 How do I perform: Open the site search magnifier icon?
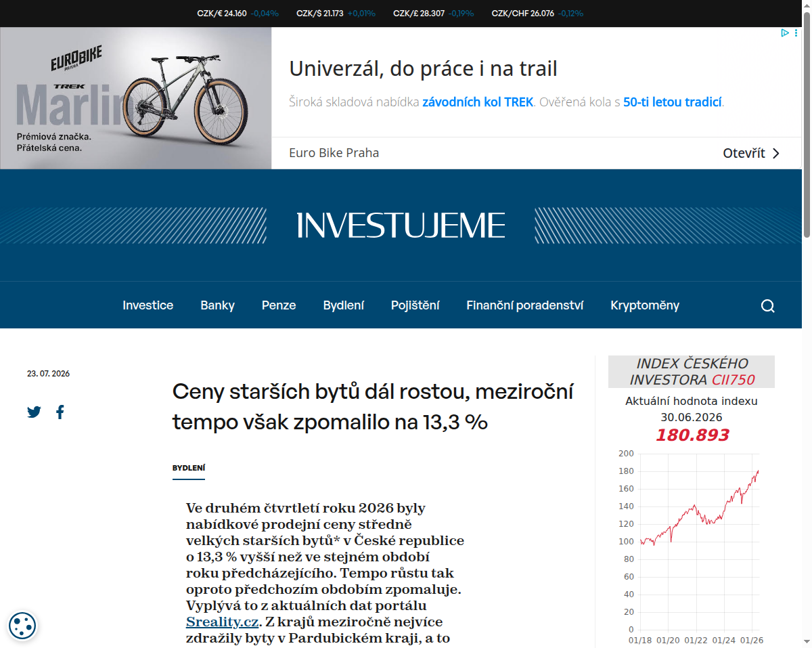point(767,306)
